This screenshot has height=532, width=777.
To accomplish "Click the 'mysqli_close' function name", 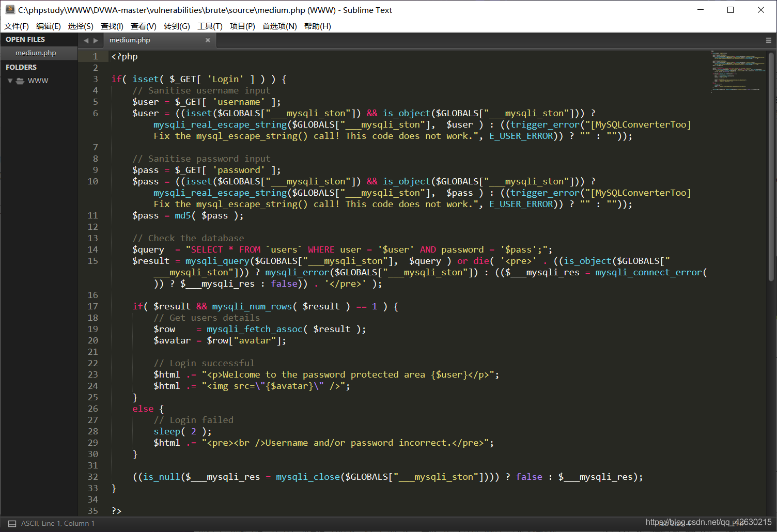I will pos(308,477).
